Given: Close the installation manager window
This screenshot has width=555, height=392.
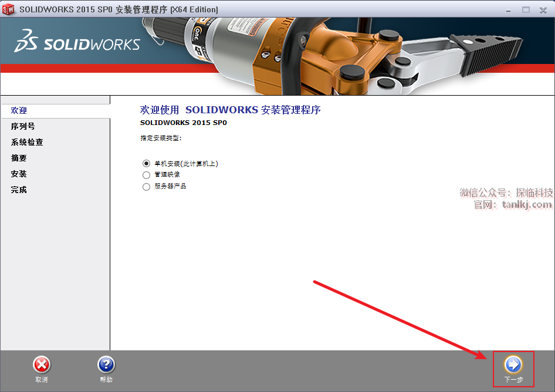Looking at the screenshot, I should tap(543, 10).
